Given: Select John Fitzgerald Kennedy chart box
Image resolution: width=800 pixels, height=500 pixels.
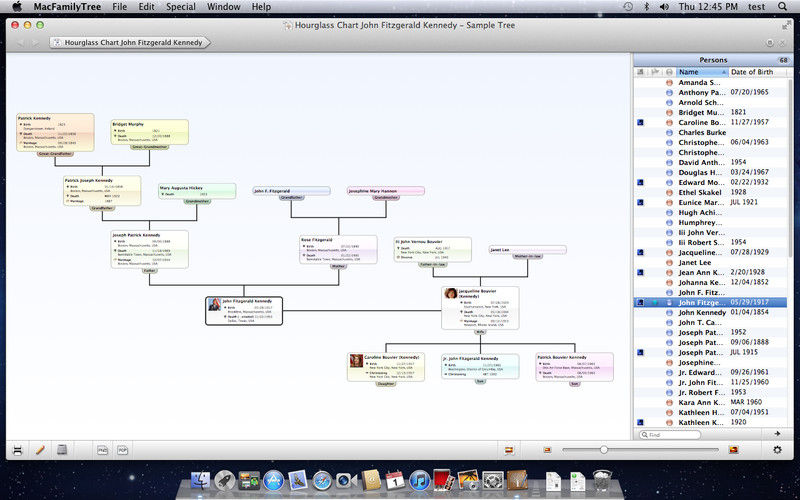Looking at the screenshot, I should click(x=244, y=311).
